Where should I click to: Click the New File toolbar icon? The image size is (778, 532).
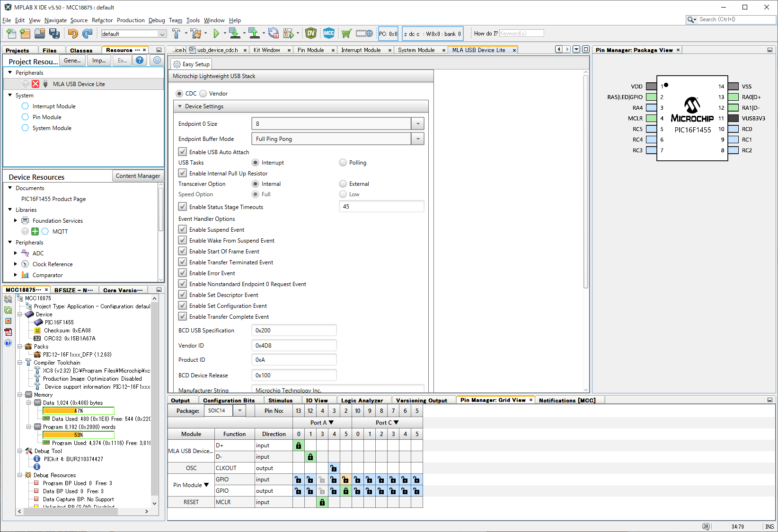point(11,34)
